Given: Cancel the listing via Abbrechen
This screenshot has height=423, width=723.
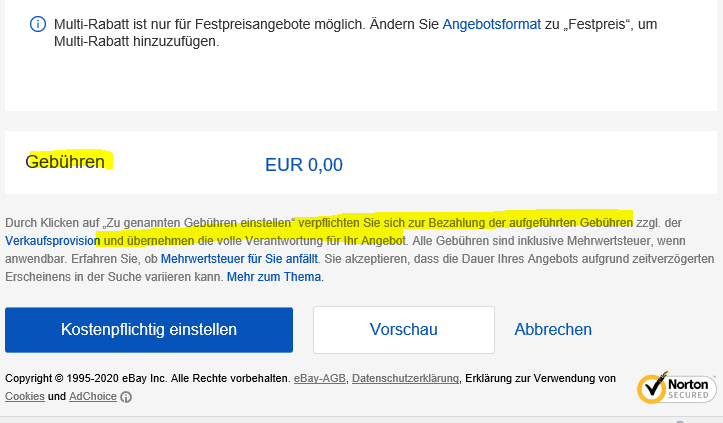Looking at the screenshot, I should coord(552,329).
